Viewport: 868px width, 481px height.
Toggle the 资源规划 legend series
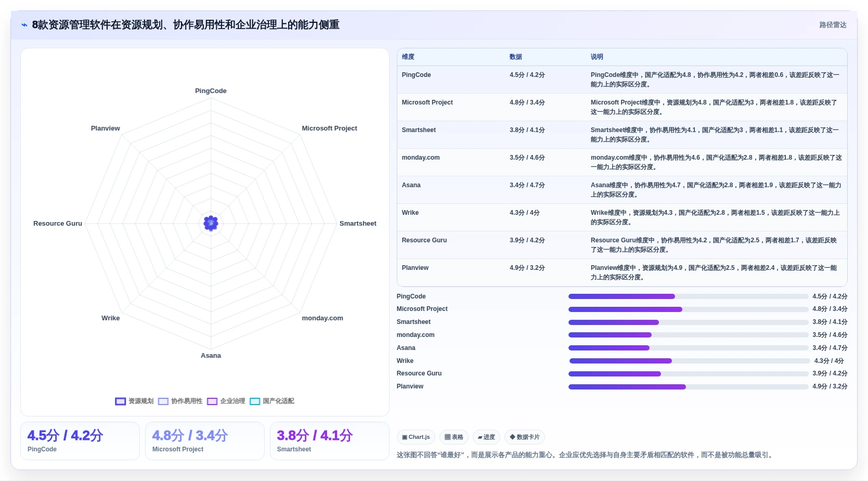134,401
